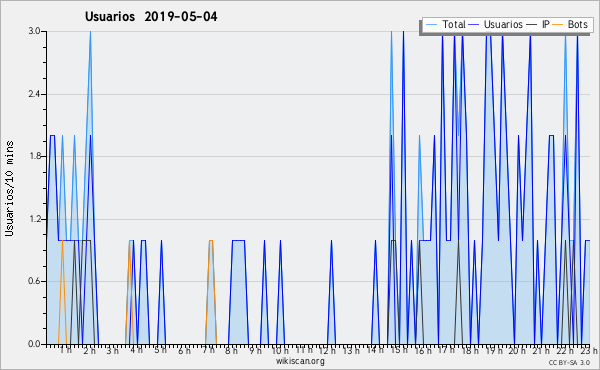
Task: Click the x-axis label '9 h'
Action: 255,350
